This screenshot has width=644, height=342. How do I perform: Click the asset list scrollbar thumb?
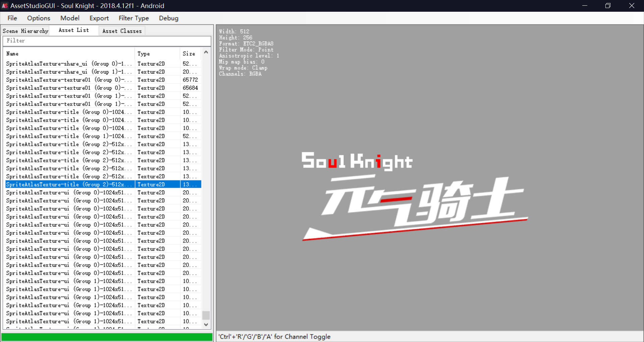point(206,315)
